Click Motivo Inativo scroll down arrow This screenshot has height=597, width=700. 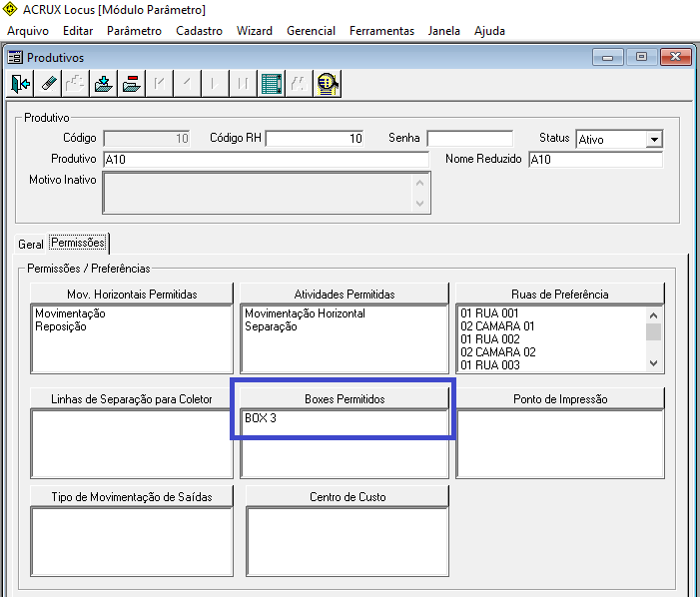click(x=419, y=203)
